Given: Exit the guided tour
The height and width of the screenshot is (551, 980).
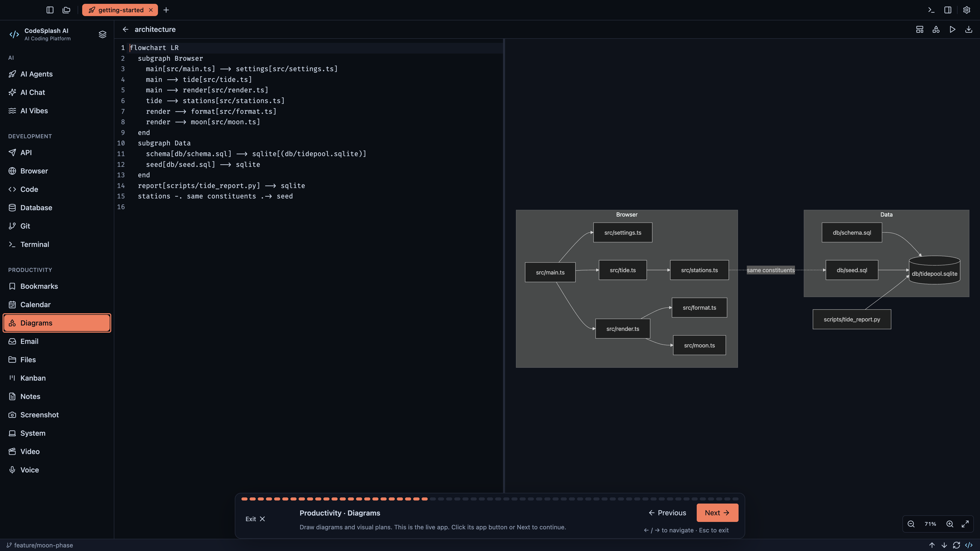Looking at the screenshot, I should [x=255, y=519].
